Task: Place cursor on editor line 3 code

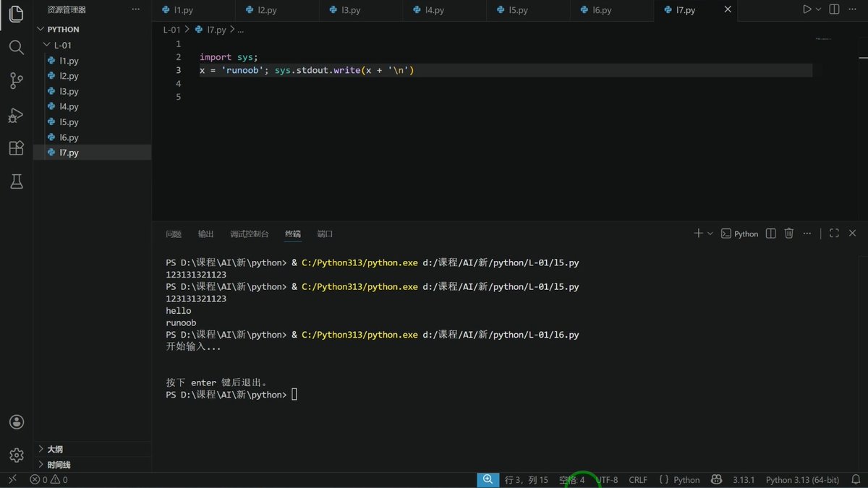Action: click(307, 70)
